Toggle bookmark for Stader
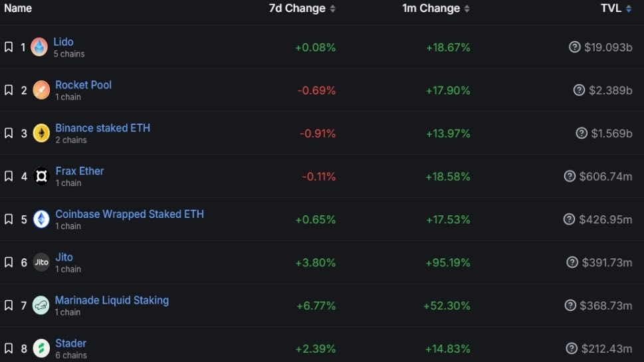Image resolution: width=644 pixels, height=362 pixels. click(9, 349)
